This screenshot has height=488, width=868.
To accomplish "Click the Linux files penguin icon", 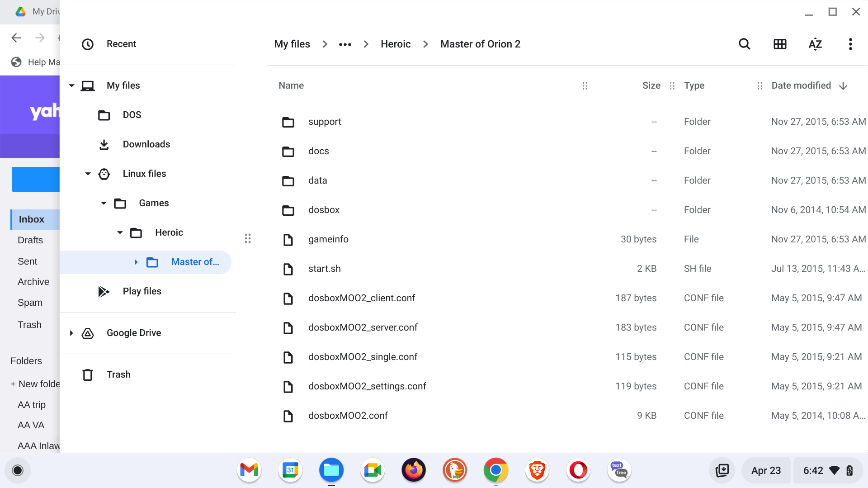I will coord(104,174).
